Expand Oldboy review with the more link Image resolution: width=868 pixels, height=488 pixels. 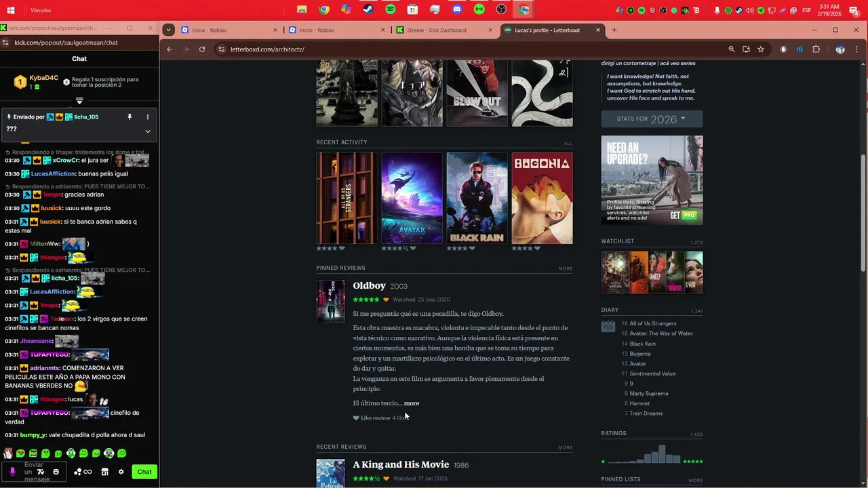point(412,403)
